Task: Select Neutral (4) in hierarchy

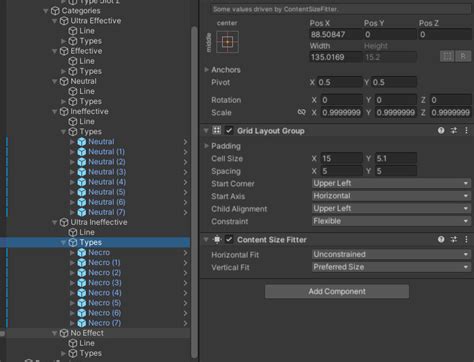Action: click(107, 182)
